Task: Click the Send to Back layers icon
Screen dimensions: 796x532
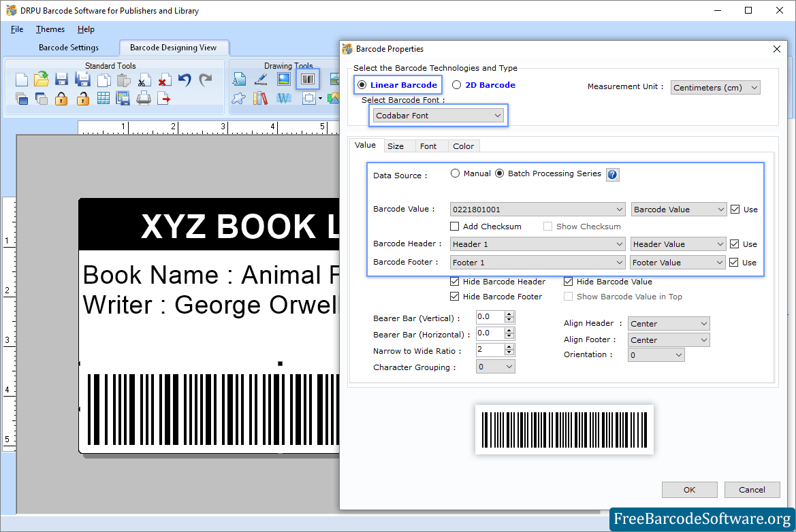Action: point(41,99)
